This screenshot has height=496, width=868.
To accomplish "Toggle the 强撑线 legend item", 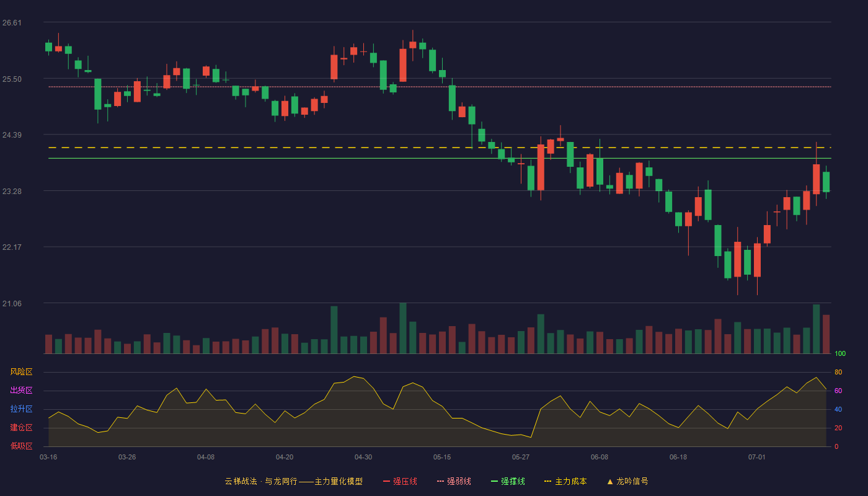I will [x=508, y=481].
